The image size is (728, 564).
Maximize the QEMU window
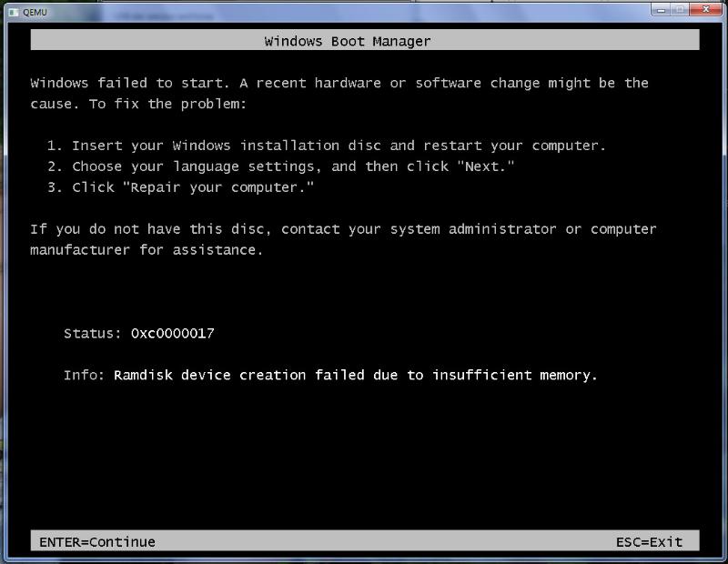click(x=679, y=9)
